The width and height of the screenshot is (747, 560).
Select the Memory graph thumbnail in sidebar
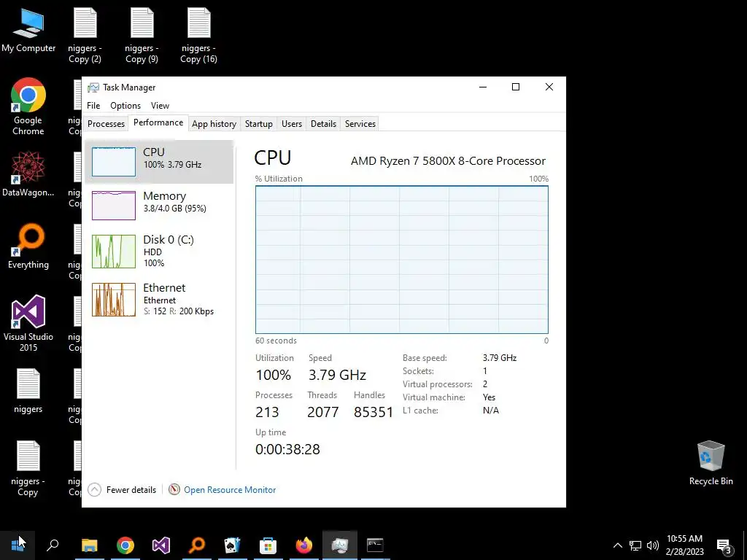[x=113, y=206]
